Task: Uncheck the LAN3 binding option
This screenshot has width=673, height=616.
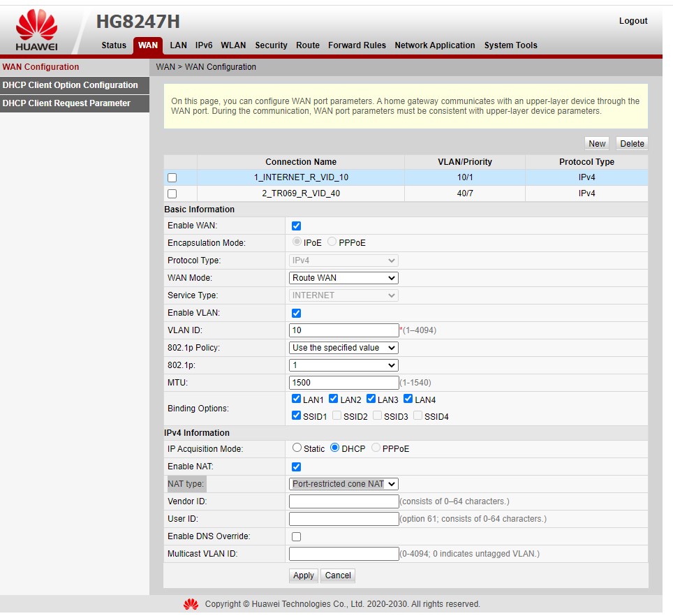Action: point(371,399)
